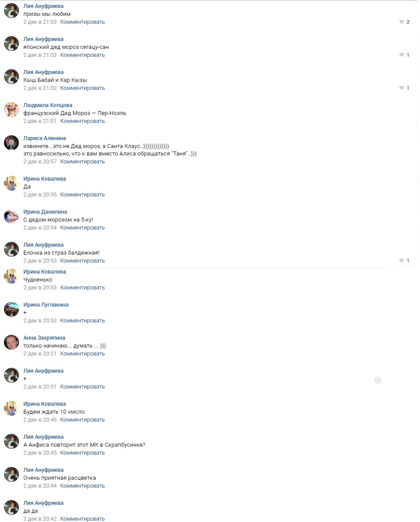Click heart icon on "японский дед мороз" comment
Viewport: 420px width, 522px height.
point(401,55)
